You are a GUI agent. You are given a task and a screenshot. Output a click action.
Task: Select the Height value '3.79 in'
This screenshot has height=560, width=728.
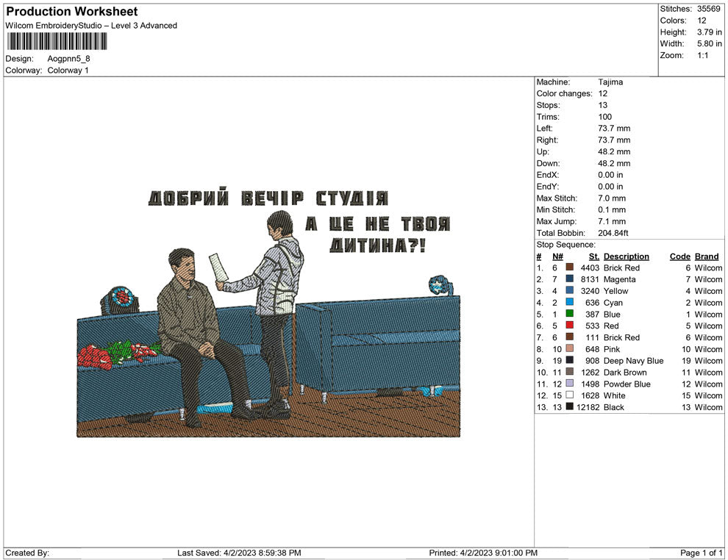click(710, 32)
